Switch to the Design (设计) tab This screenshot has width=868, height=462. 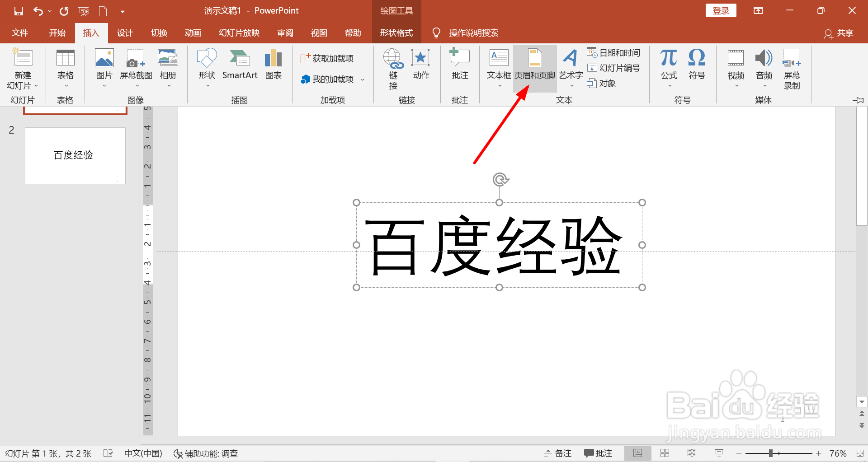[x=125, y=33]
